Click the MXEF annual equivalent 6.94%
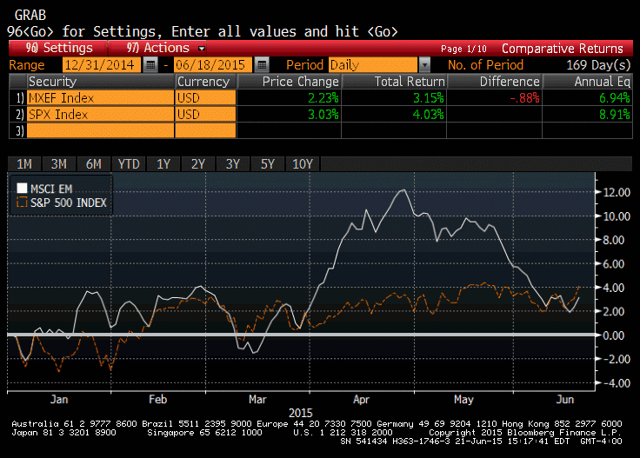This screenshot has height=458, width=640. click(614, 98)
